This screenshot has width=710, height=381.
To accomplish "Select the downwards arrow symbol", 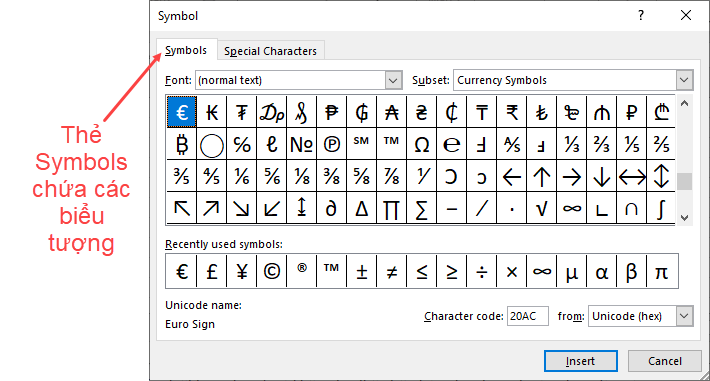I will 601,176.
